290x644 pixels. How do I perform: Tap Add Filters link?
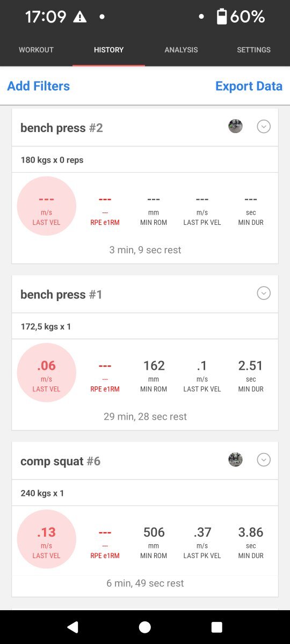point(38,86)
